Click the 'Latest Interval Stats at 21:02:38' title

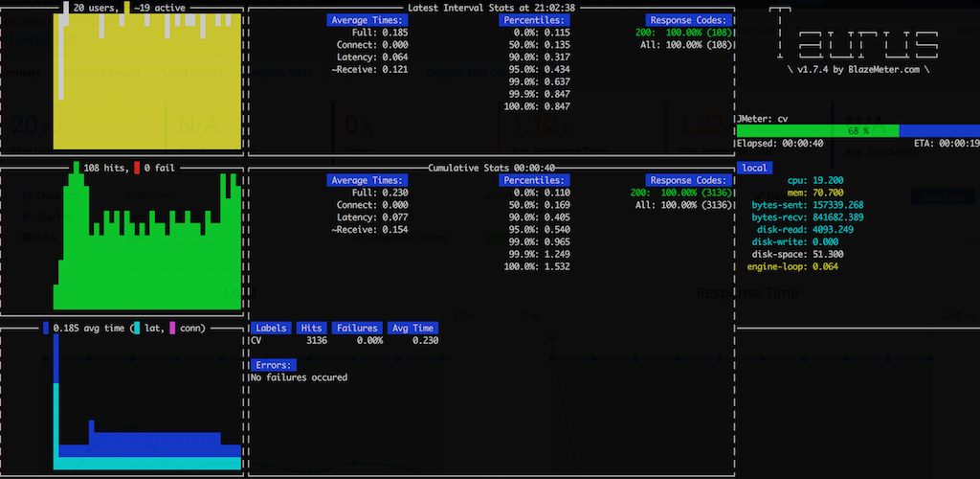pyautogui.click(x=491, y=8)
